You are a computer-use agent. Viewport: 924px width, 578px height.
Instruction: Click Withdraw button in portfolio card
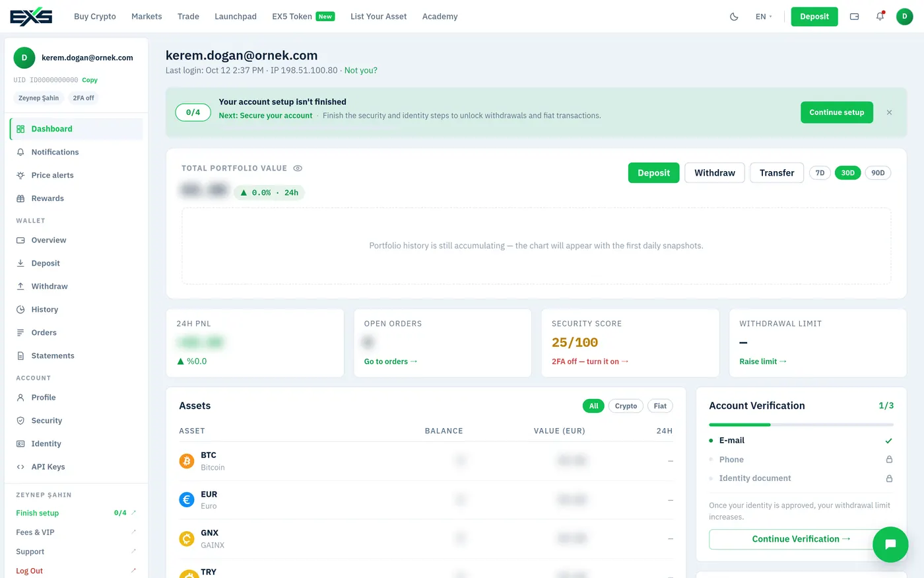coord(715,173)
